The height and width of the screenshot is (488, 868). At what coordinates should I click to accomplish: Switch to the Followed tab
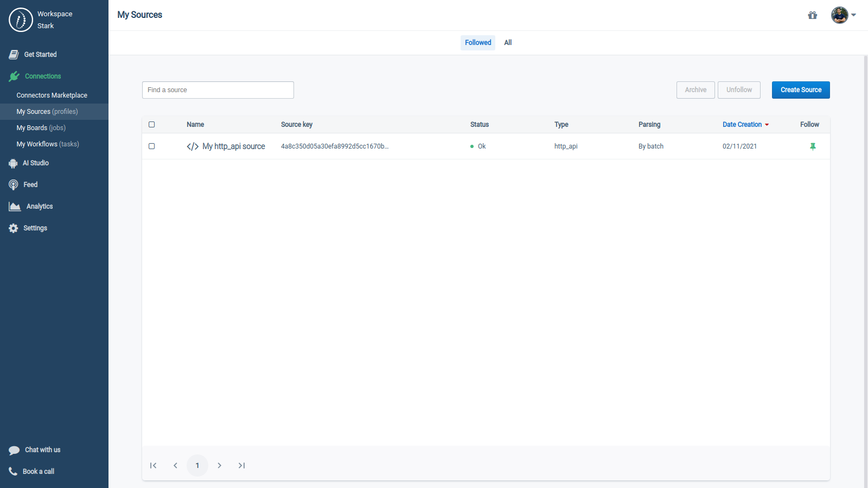coord(478,43)
